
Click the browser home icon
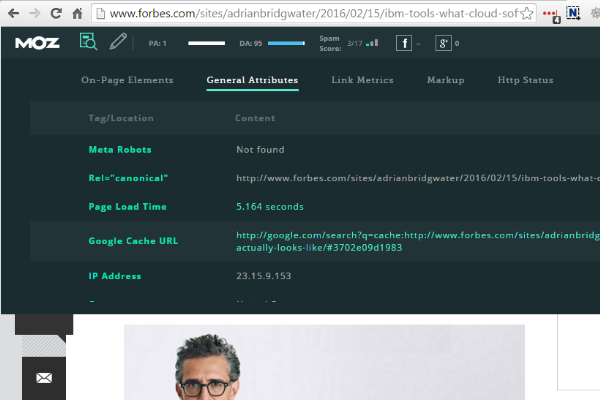(77, 14)
